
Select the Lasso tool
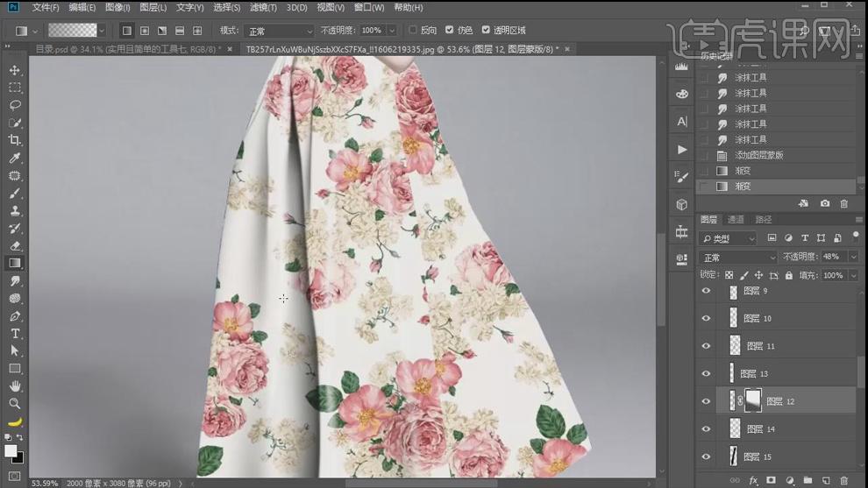[x=15, y=105]
